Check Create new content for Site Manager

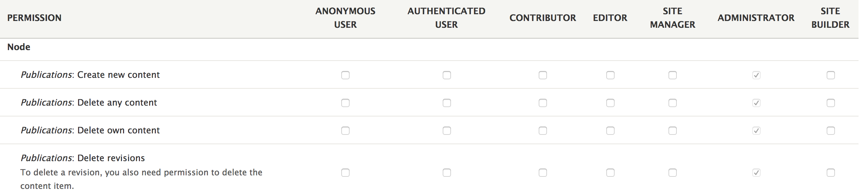click(x=672, y=75)
